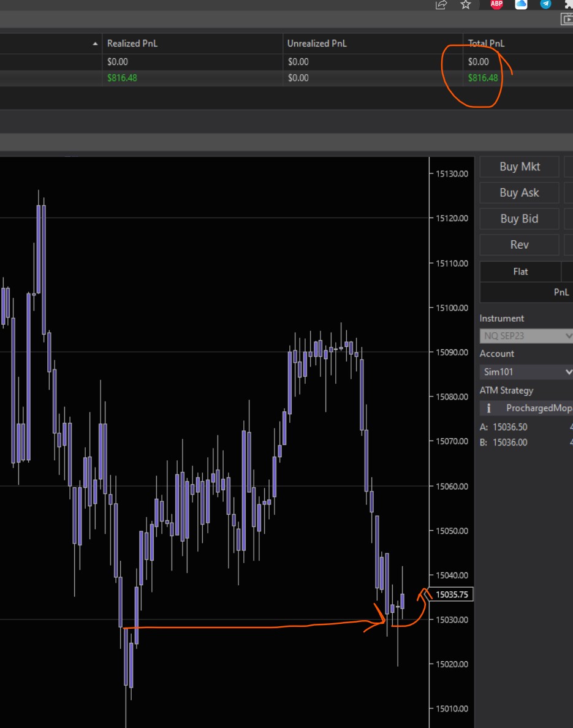Click the A: 15036.50 ask price
Image resolution: width=573 pixels, height=728 pixels.
tap(504, 427)
